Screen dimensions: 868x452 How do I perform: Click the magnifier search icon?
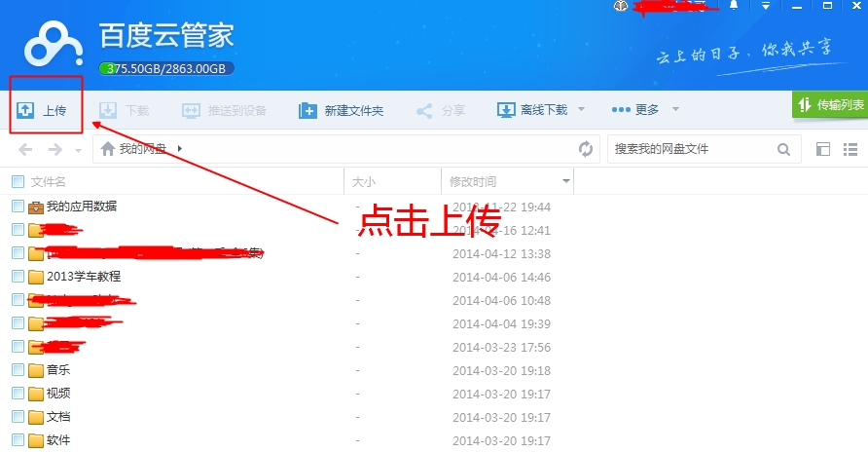pos(783,149)
